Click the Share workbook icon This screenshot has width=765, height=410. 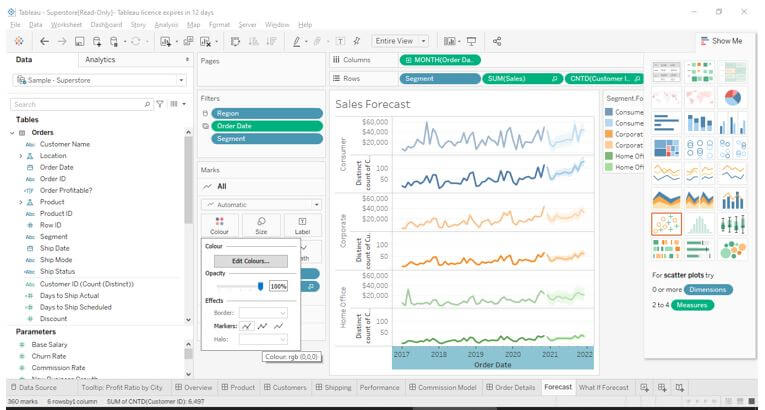tap(497, 41)
